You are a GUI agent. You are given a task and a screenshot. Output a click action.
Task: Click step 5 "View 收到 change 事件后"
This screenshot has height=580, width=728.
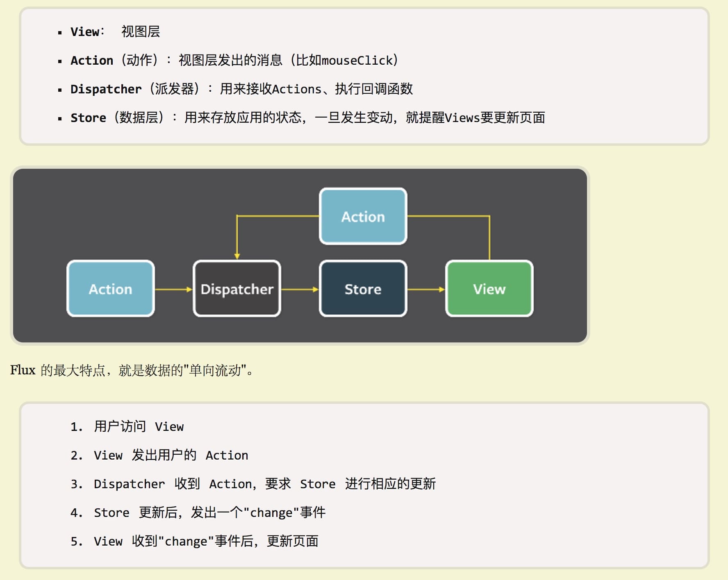pos(206,541)
